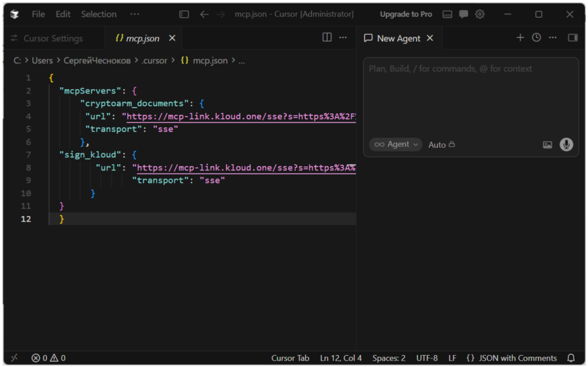Click "mcpServers" key on line 2

pyautogui.click(x=90, y=91)
